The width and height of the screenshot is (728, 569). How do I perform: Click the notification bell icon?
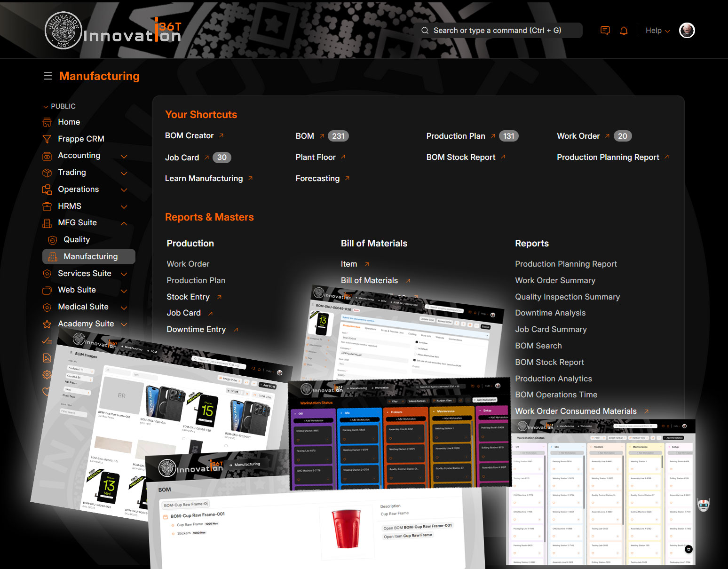624,31
